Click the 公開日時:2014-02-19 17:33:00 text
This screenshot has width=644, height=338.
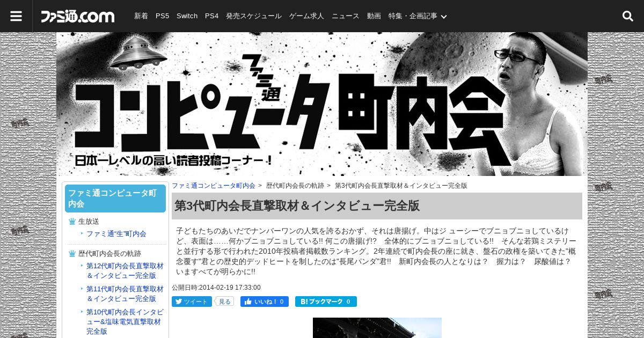pos(216,288)
